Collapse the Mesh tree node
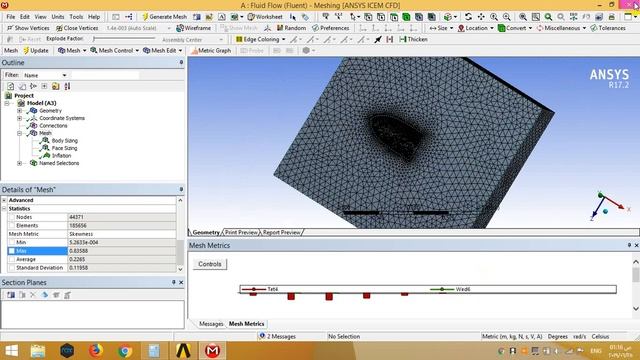This screenshot has width=640, height=360. [19, 133]
